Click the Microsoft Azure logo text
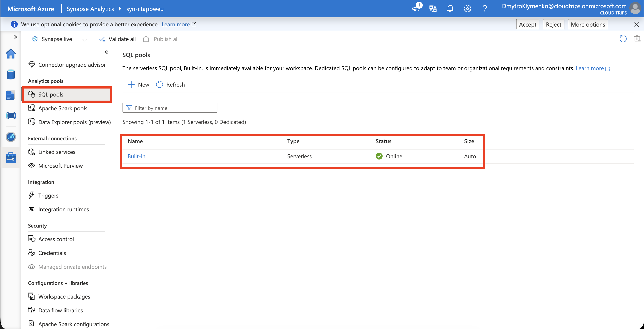Image resolution: width=644 pixels, height=329 pixels. tap(31, 9)
